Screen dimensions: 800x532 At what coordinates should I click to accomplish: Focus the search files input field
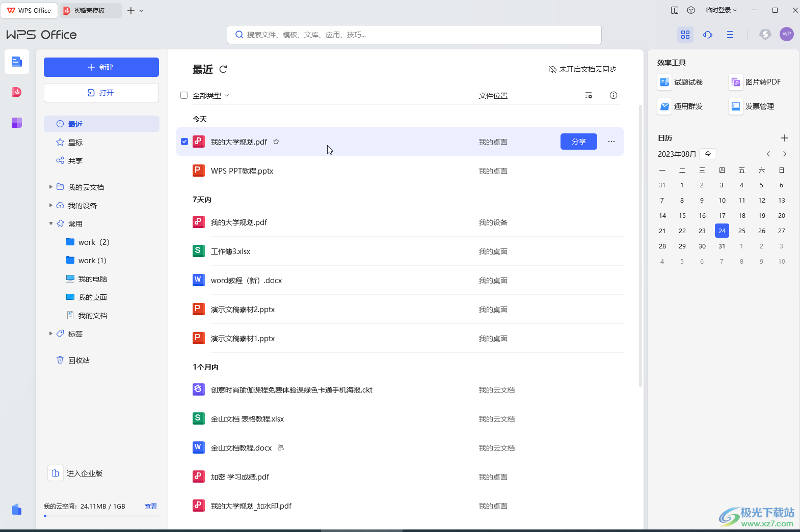[x=414, y=35]
